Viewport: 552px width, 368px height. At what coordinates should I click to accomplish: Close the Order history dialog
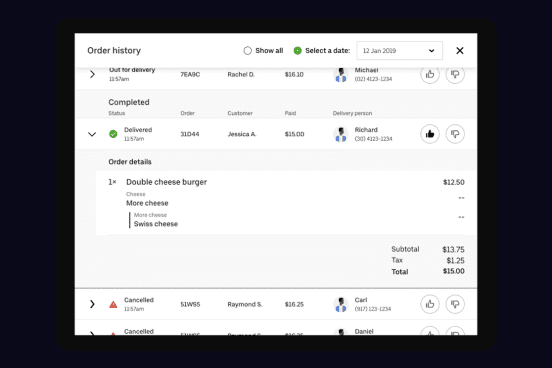point(460,51)
